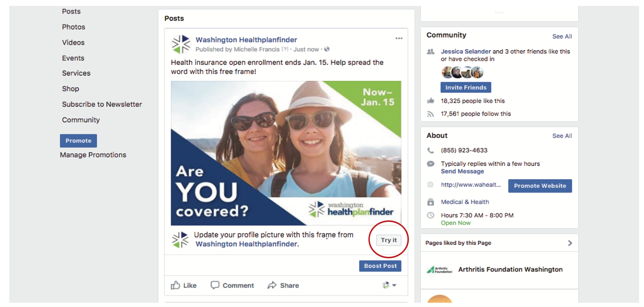Open the Posts sidebar item
644x307 pixels.
pos(71,11)
